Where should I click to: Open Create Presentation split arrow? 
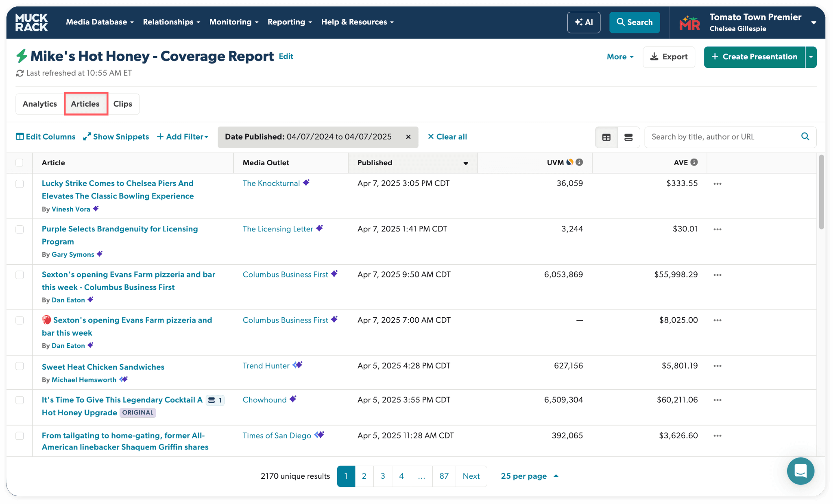pyautogui.click(x=811, y=57)
